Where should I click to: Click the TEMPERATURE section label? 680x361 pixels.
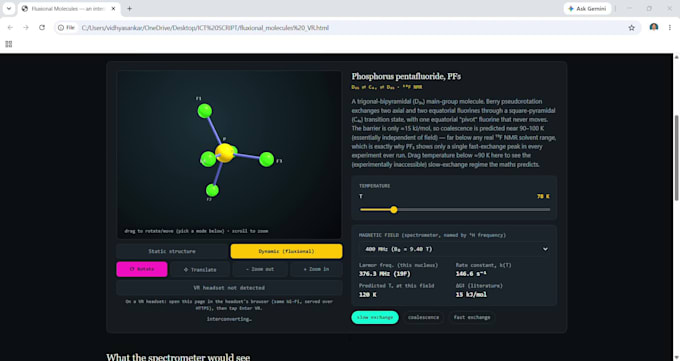click(x=374, y=186)
